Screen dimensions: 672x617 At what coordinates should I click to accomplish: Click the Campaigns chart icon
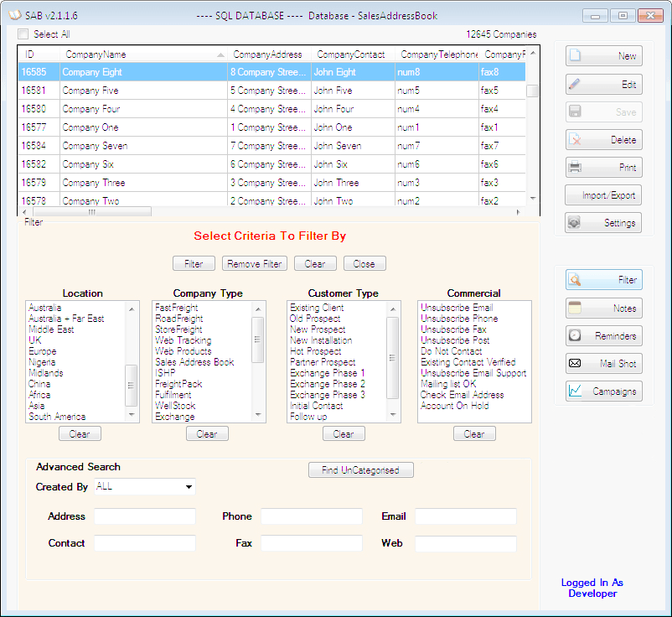[575, 391]
